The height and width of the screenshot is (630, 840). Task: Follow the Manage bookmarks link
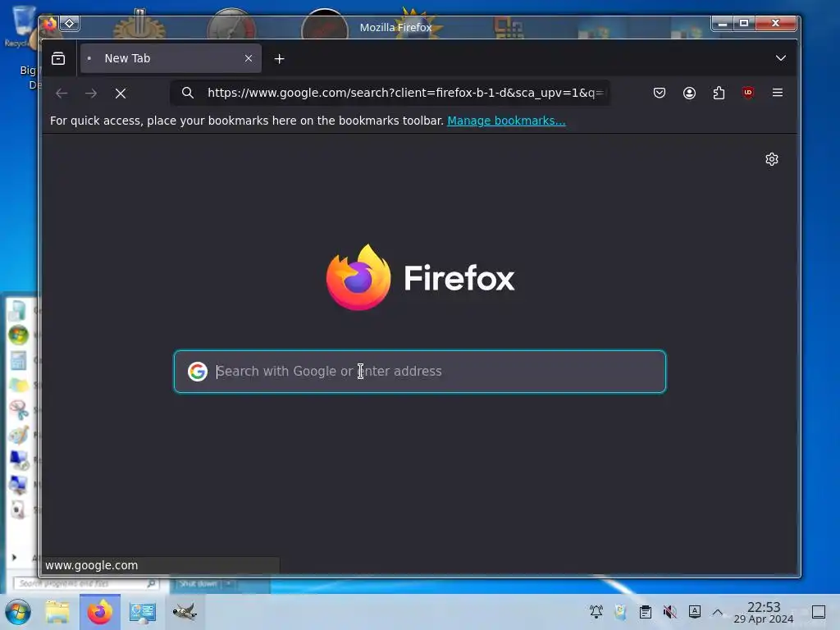click(x=506, y=121)
